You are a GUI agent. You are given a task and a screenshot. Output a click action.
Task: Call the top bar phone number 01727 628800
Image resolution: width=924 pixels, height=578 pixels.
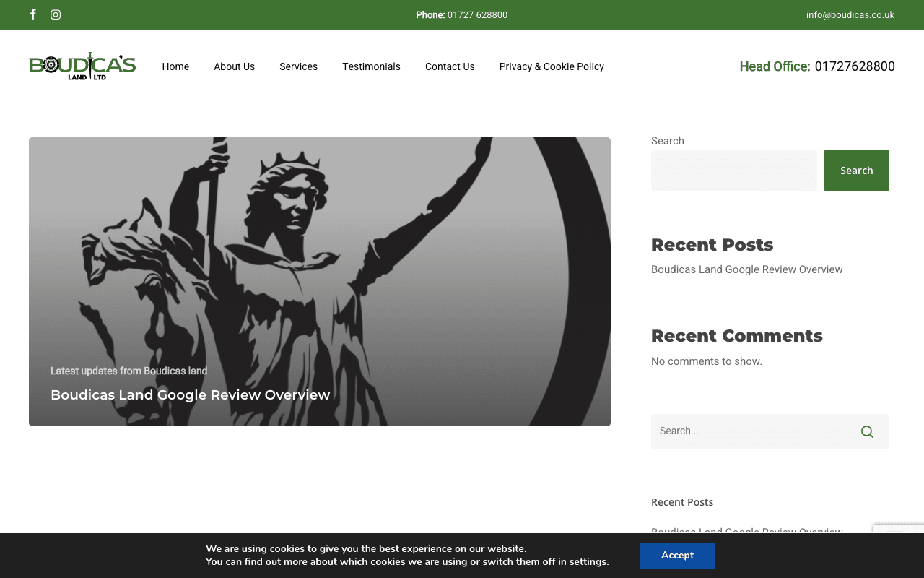(x=477, y=14)
